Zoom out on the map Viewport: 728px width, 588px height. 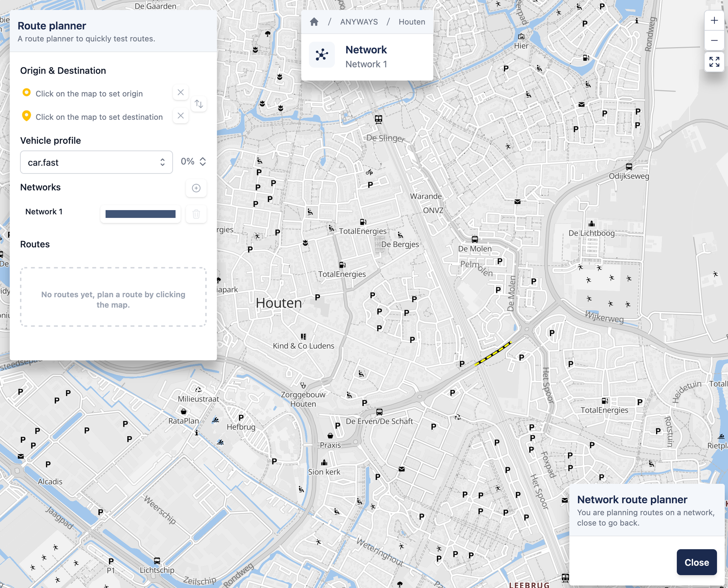[x=715, y=41]
